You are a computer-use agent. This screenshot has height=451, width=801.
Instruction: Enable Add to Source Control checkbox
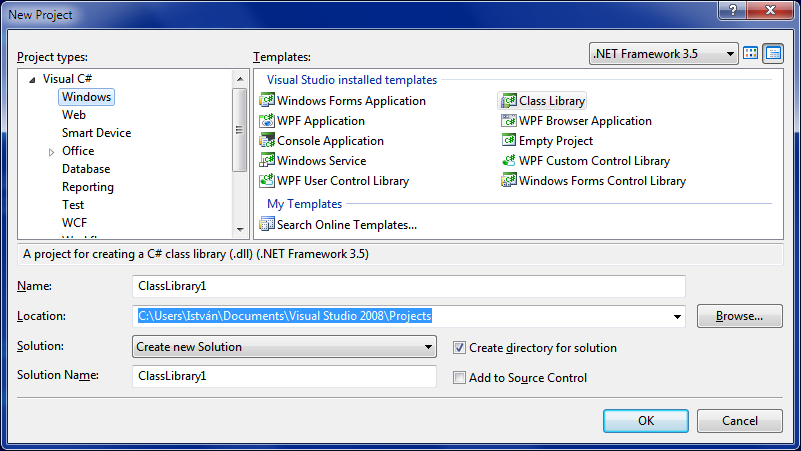(x=459, y=377)
